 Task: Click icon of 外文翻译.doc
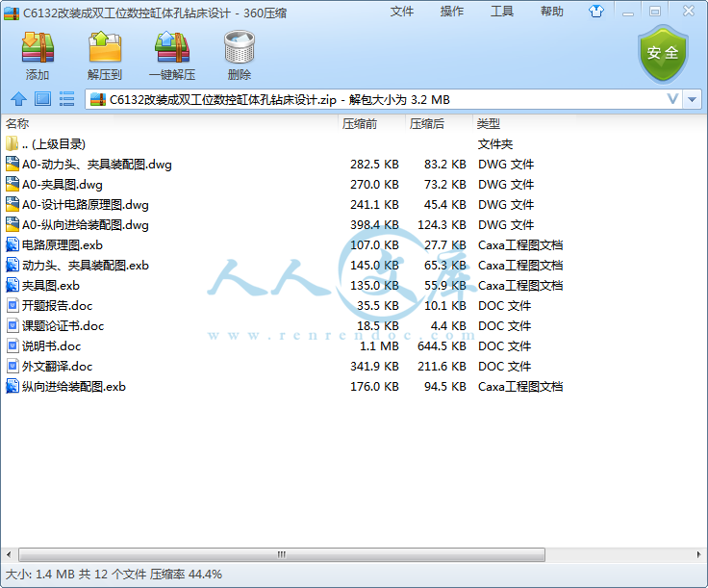[13, 366]
